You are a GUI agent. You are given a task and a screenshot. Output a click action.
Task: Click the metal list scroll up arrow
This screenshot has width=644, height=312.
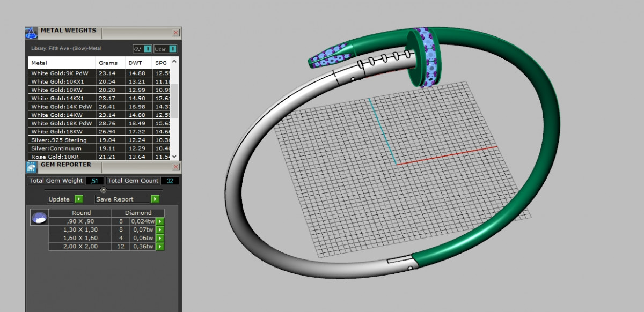tap(175, 61)
